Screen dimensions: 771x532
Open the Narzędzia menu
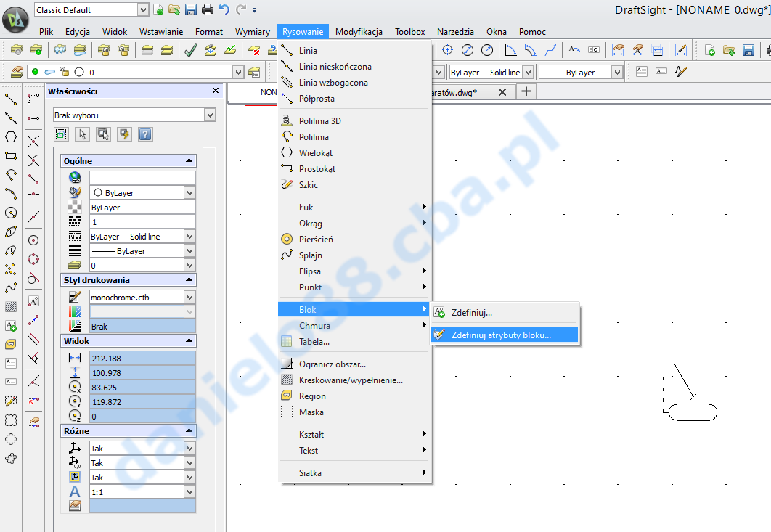(x=455, y=31)
